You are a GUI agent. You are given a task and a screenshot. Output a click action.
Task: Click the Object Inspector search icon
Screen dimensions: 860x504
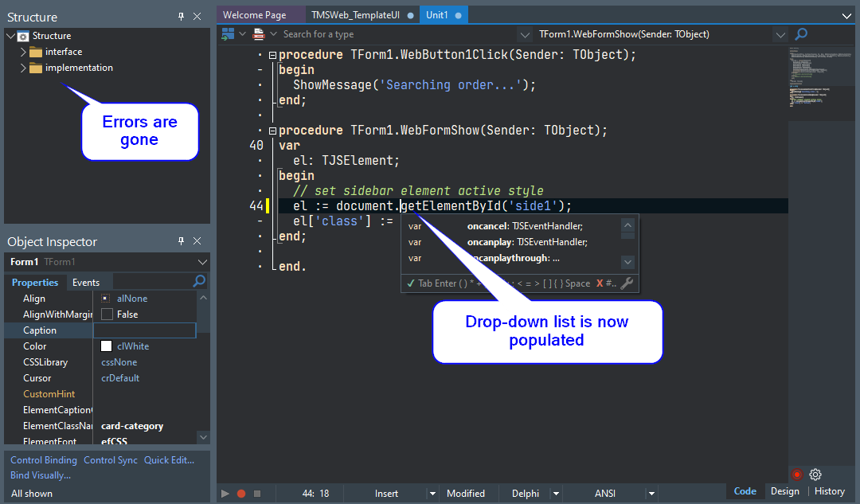point(199,281)
